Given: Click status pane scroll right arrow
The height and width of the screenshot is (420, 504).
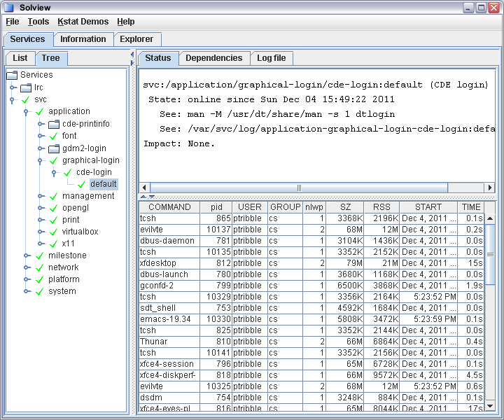Looking at the screenshot, I should [489, 188].
